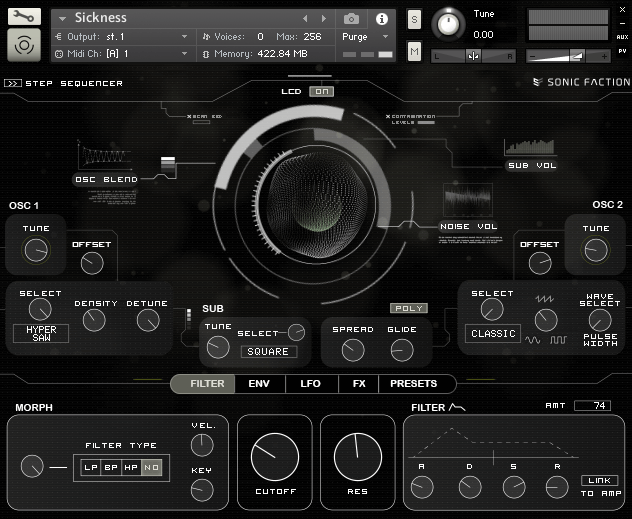Open the OSC 1 Hyper Saw selector
Screen dimensions: 632x519
(41, 334)
